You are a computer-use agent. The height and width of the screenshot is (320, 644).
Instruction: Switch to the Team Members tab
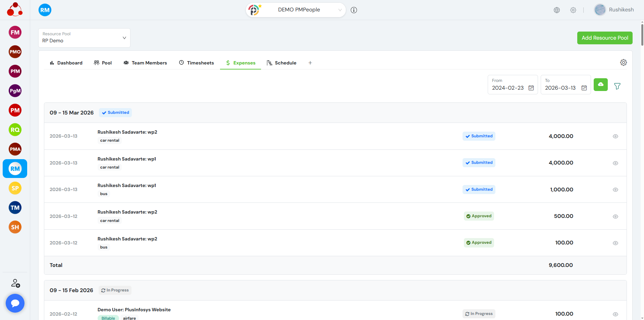coord(145,63)
